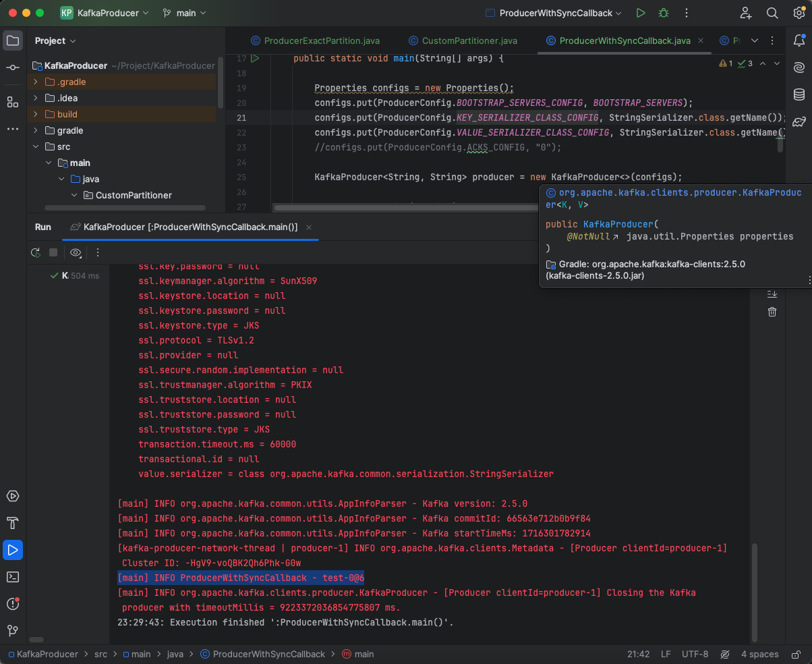Stop the process in the Run panel
812x664 pixels.
tap(53, 252)
